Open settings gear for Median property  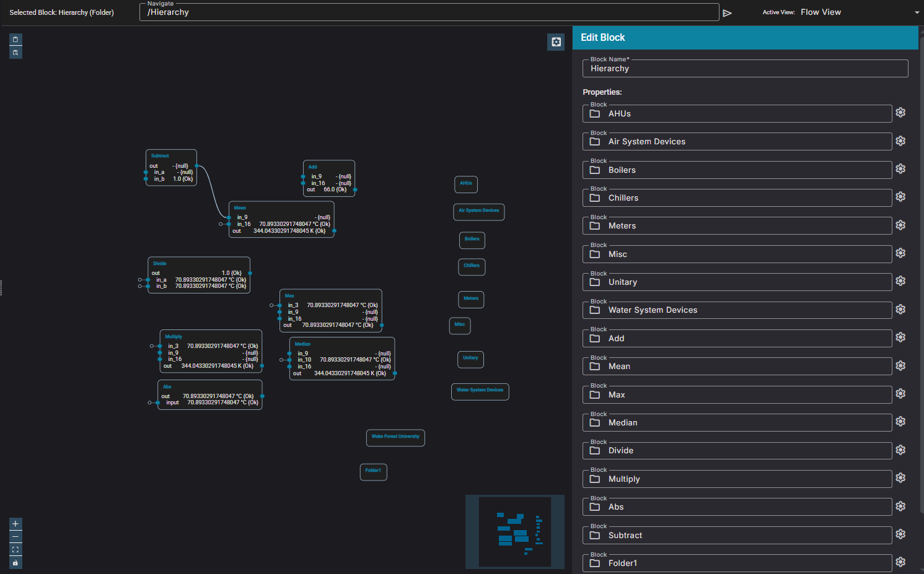pyautogui.click(x=900, y=422)
